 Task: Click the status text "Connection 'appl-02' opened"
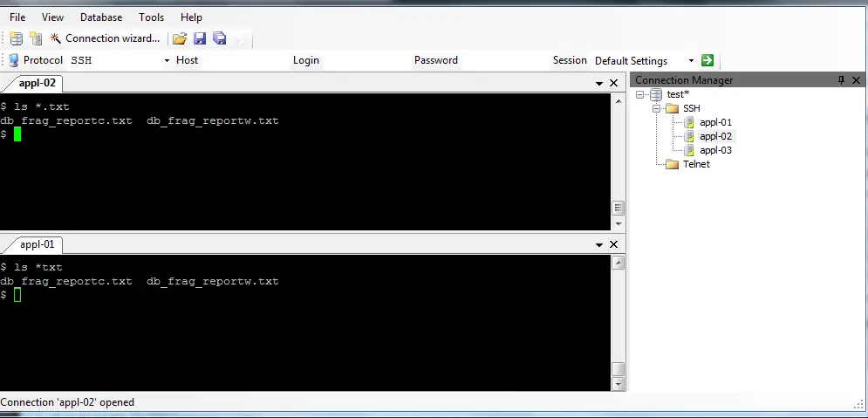point(67,402)
